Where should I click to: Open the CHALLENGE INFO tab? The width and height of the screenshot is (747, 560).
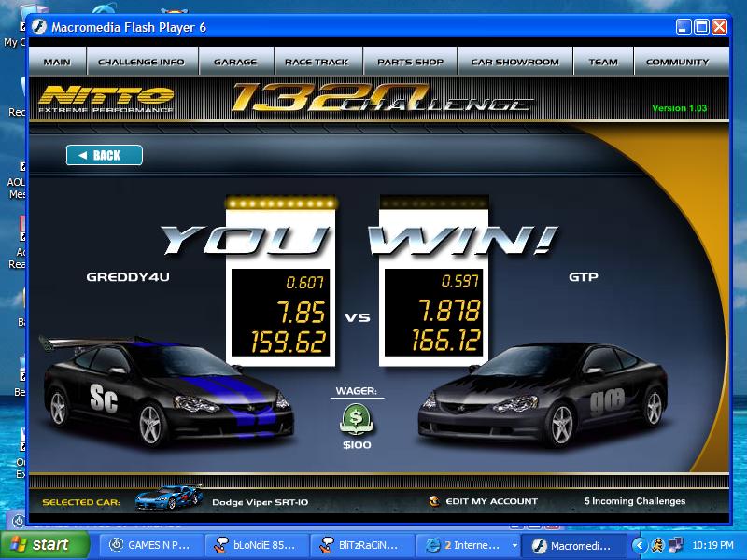pos(142,62)
